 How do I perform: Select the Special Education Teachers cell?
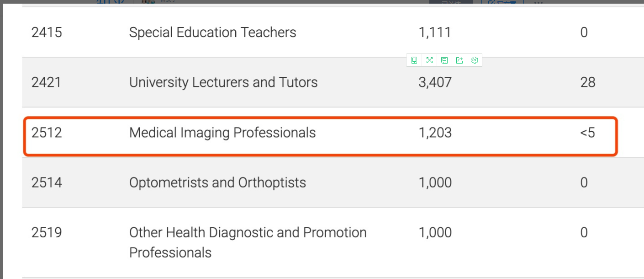[212, 32]
